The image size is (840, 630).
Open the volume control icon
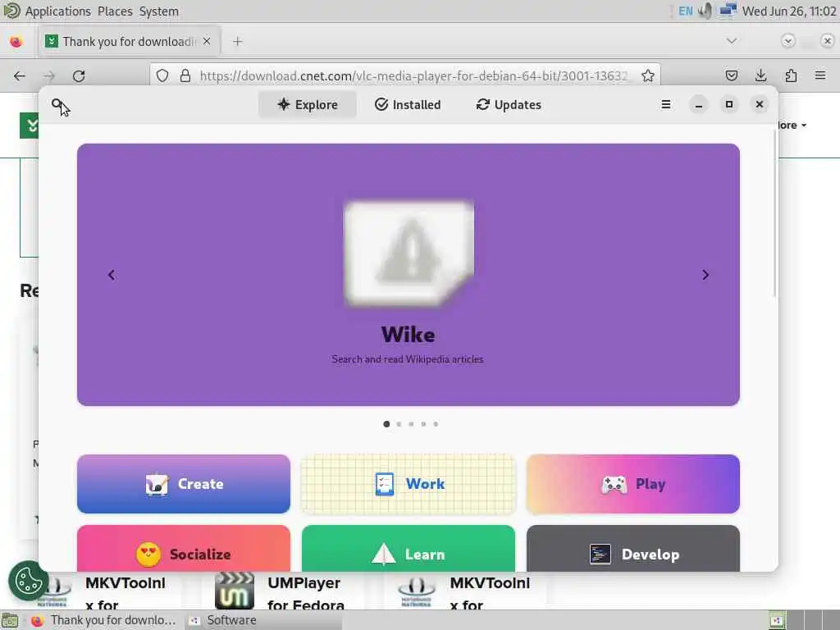(x=705, y=11)
